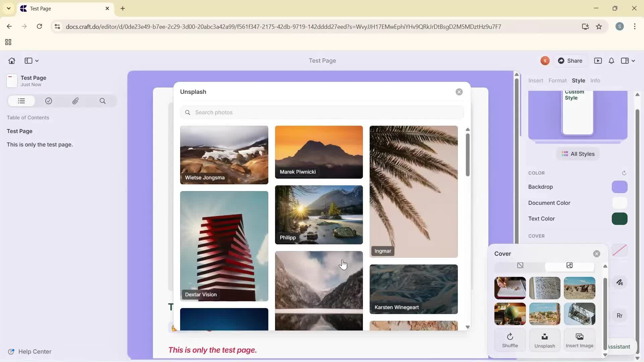Click the Backdrop color swatch
Viewport: 644px width, 362px height.
620,187
